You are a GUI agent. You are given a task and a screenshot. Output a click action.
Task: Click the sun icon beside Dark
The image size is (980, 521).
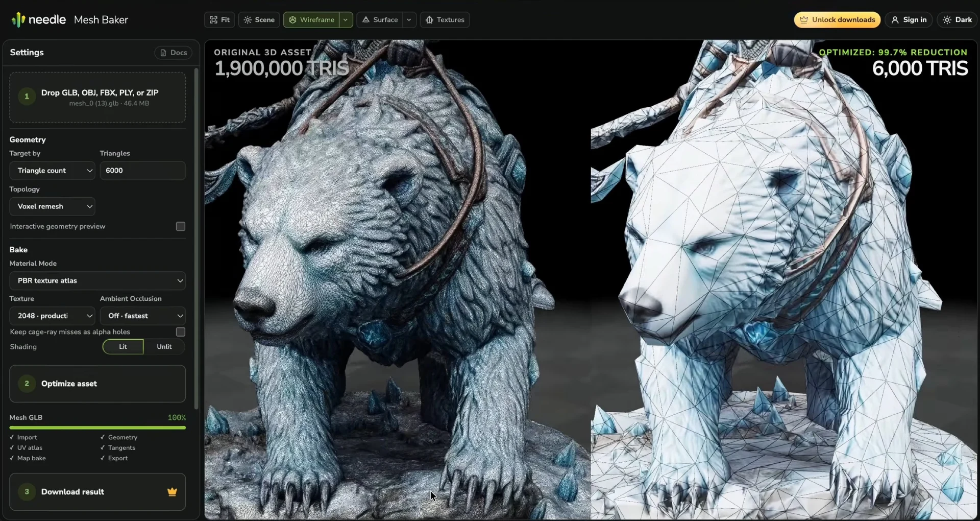tap(947, 20)
